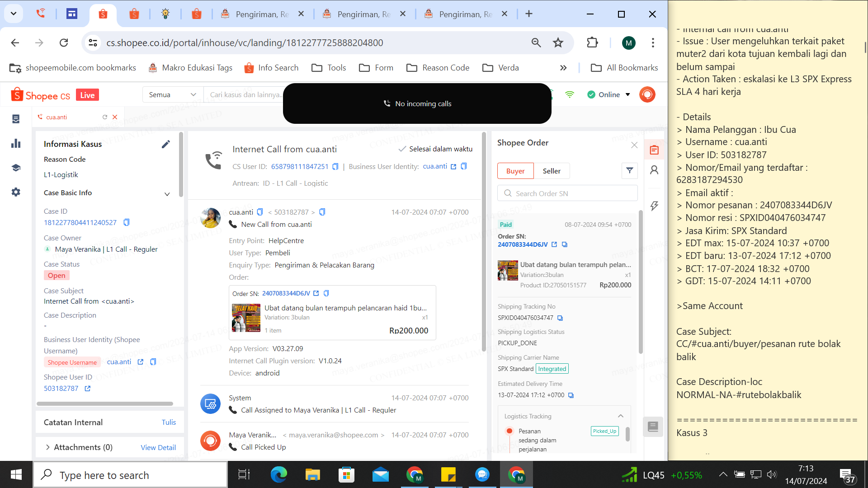Click the filter icon in Shopee Order
Viewport: 868px width, 488px height.
coord(629,171)
